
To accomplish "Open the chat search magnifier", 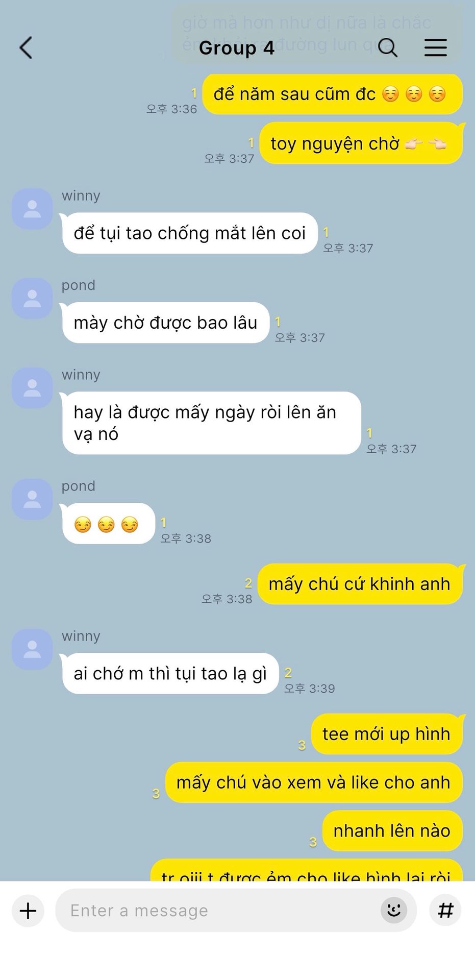I will (388, 47).
